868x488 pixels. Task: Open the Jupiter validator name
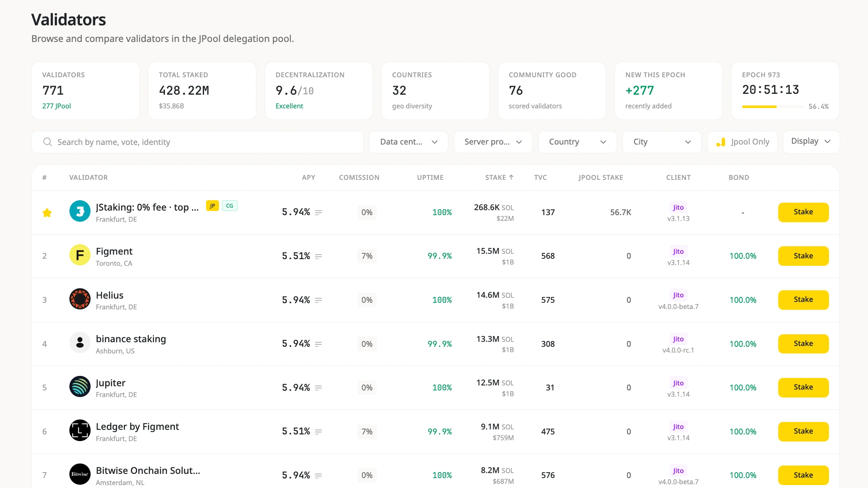(x=111, y=383)
